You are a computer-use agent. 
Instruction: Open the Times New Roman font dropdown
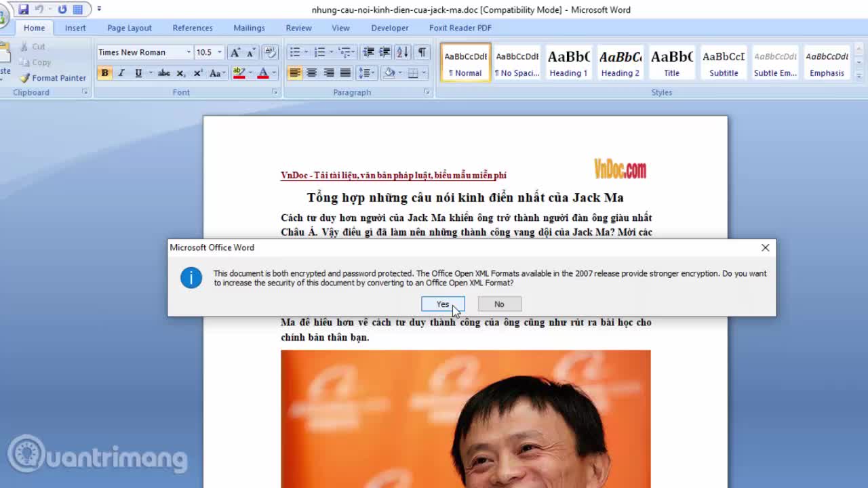coord(189,52)
